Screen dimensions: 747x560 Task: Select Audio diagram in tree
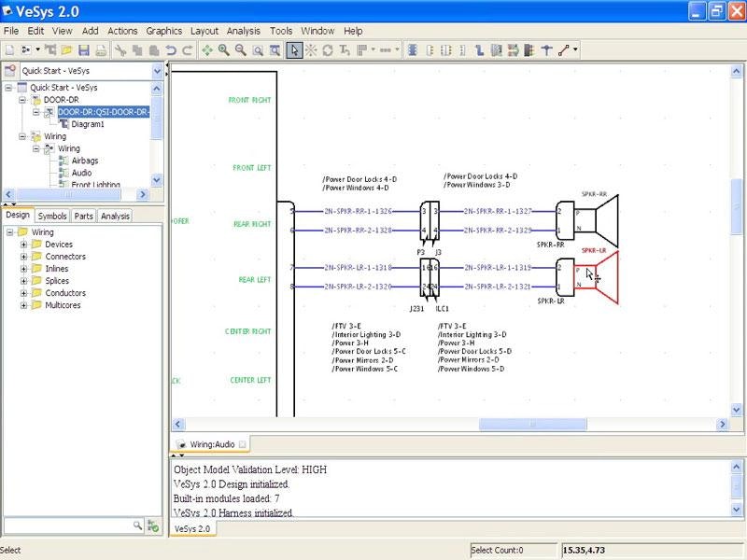(x=81, y=173)
